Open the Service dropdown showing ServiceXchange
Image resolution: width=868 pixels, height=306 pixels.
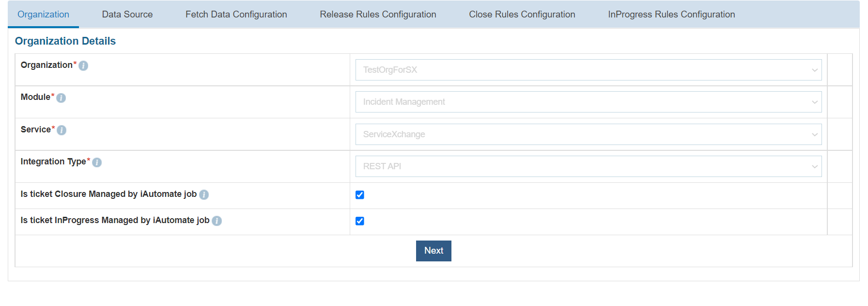pos(588,134)
